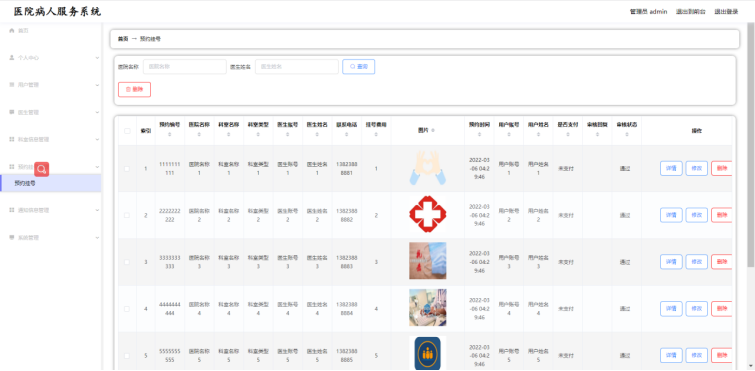The image size is (755, 371).
Task: Sort by 用户账号 using its sort arrows
Action: pos(508,135)
